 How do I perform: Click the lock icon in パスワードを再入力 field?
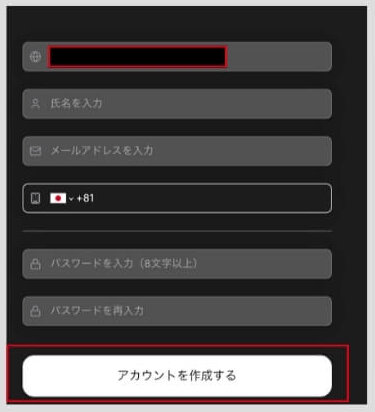coord(35,311)
